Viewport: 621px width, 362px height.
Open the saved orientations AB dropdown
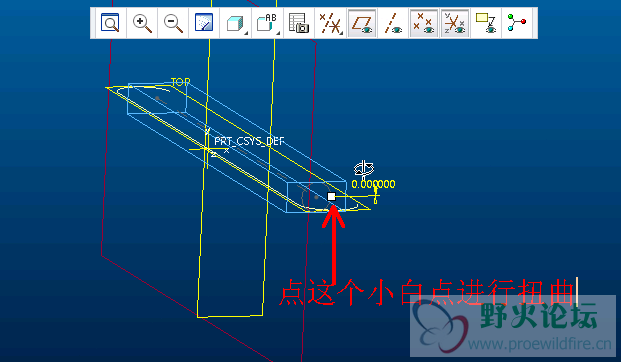pos(267,23)
